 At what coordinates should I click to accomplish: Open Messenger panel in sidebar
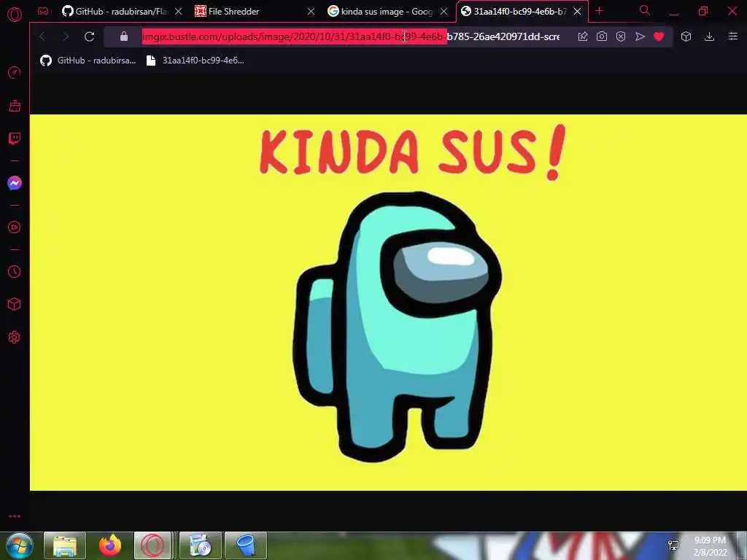(15, 183)
